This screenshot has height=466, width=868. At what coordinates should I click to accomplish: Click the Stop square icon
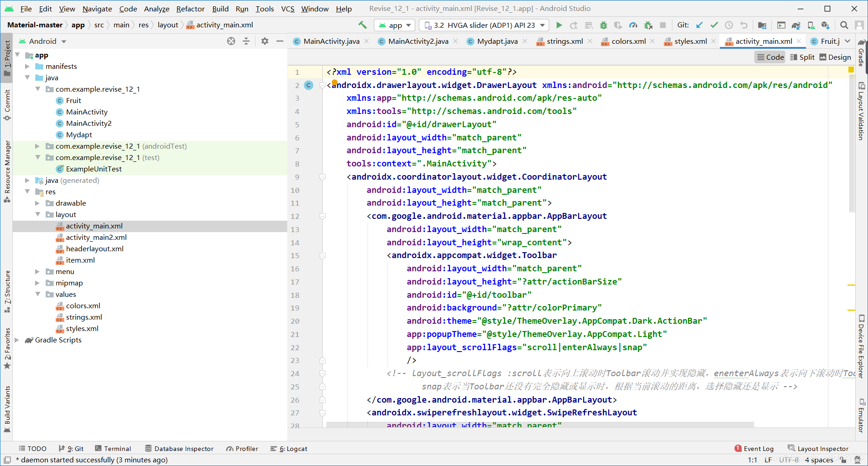663,25
